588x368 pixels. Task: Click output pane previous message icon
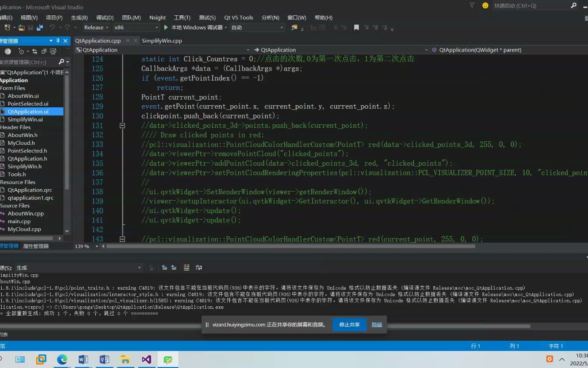pos(164,267)
